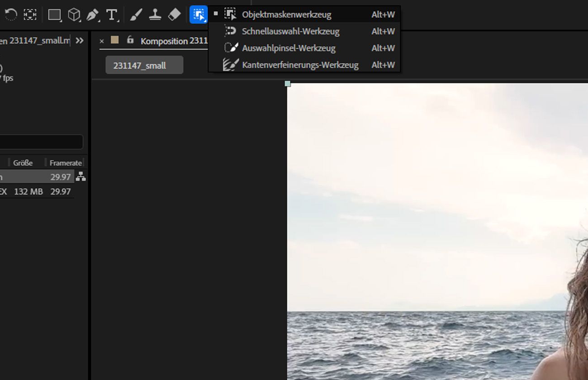Image resolution: width=588 pixels, height=380 pixels.
Task: Click the 231147_small composition breadcrumb button
Action: point(144,65)
